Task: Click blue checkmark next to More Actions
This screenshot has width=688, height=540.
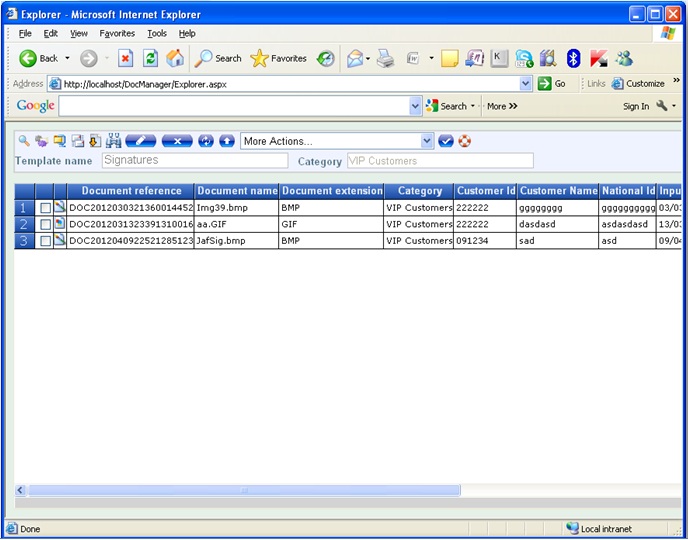Action: point(446,141)
